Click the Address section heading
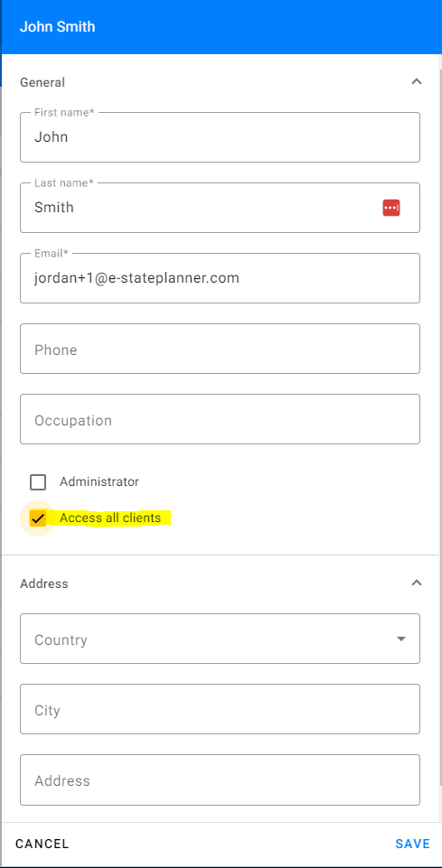The width and height of the screenshot is (442, 868). tap(43, 583)
